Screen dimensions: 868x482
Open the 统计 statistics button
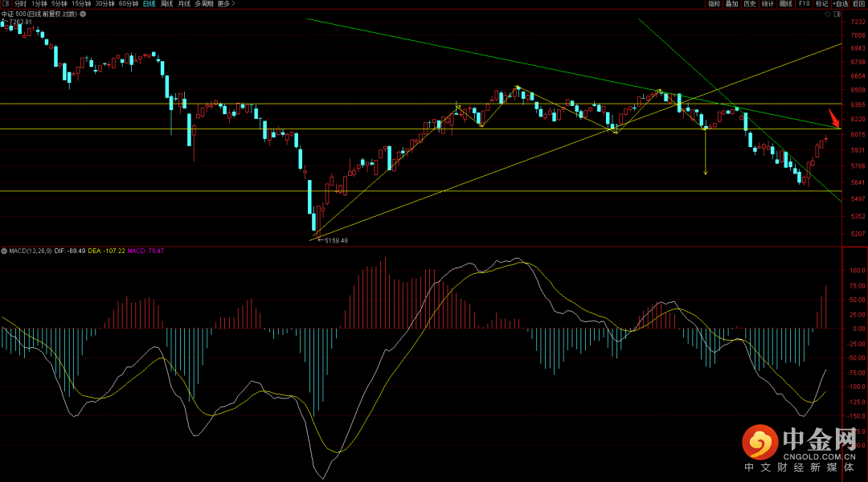[768, 4]
